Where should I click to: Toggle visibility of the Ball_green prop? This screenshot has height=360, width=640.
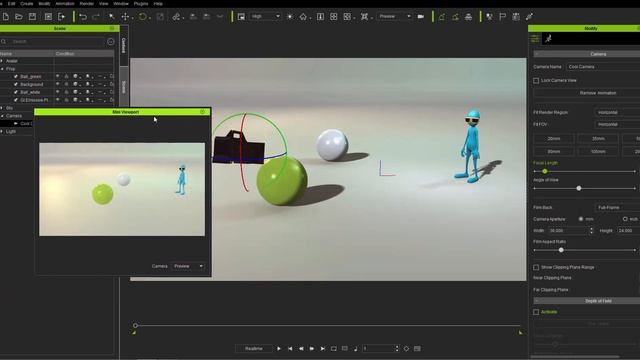58,76
